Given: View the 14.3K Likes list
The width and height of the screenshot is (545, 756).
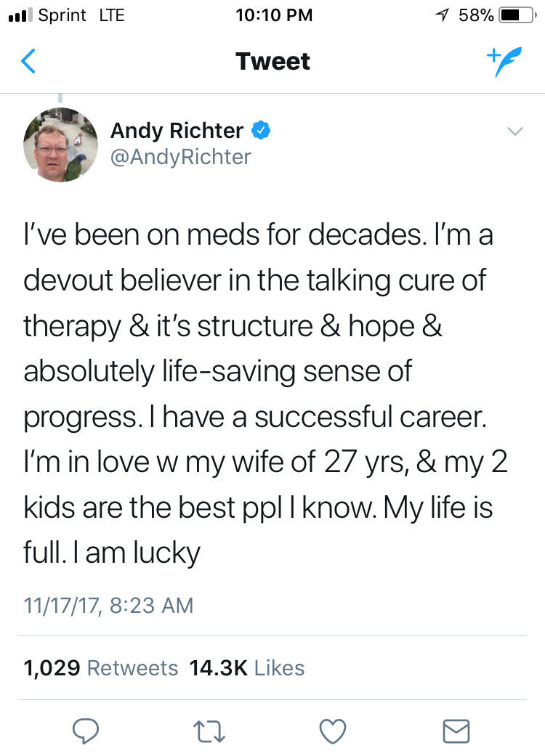Looking at the screenshot, I should pos(246,667).
